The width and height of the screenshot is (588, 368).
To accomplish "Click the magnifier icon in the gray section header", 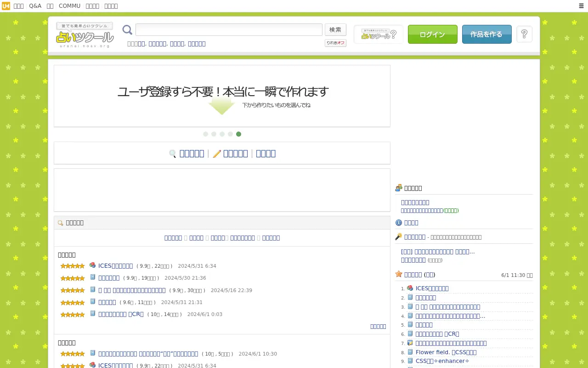I will pos(60,223).
